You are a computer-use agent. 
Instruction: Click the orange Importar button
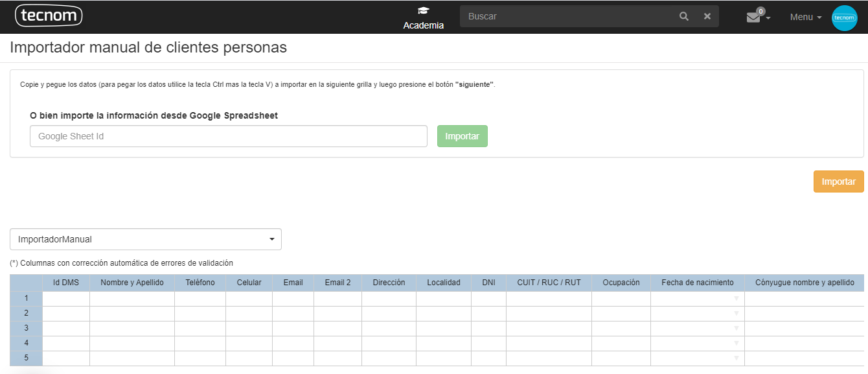tap(839, 181)
